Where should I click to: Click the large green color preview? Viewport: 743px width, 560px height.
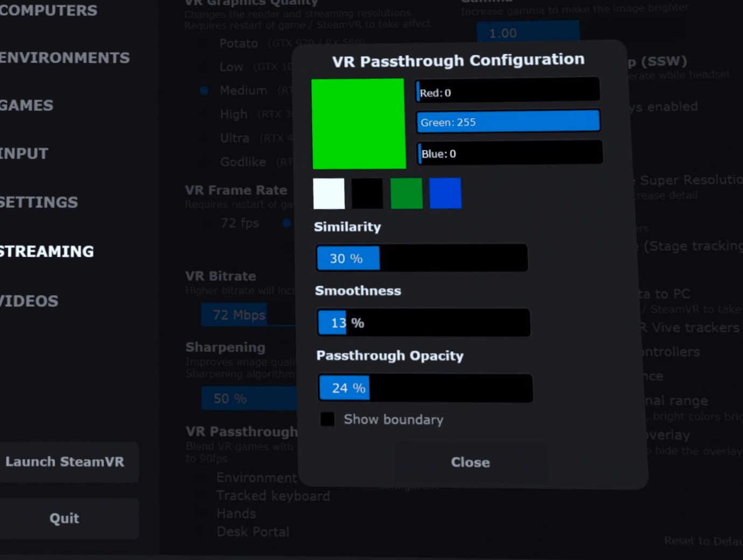[x=359, y=124]
